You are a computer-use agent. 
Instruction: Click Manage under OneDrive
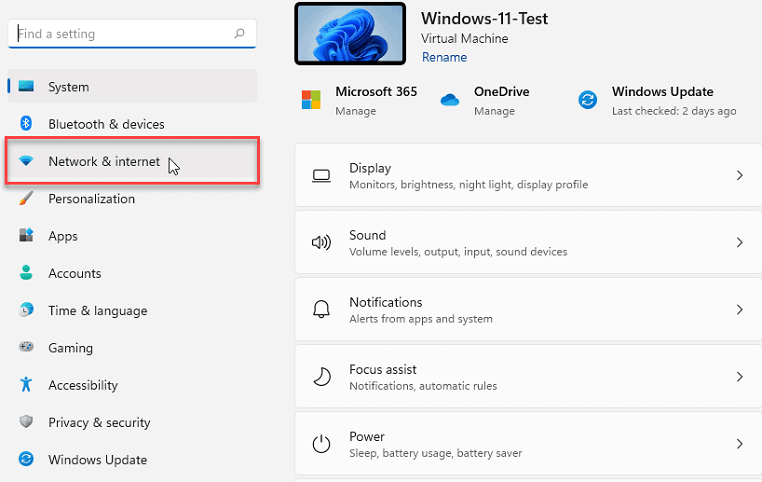[x=494, y=111]
